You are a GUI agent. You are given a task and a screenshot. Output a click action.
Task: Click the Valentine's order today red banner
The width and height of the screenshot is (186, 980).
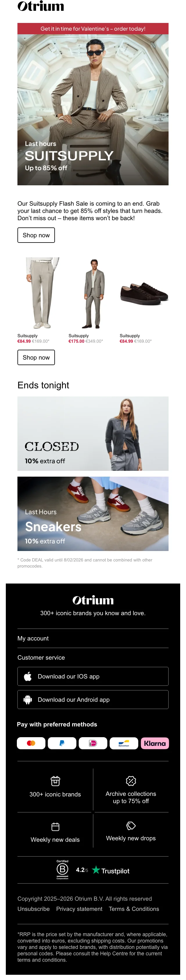[x=93, y=28]
